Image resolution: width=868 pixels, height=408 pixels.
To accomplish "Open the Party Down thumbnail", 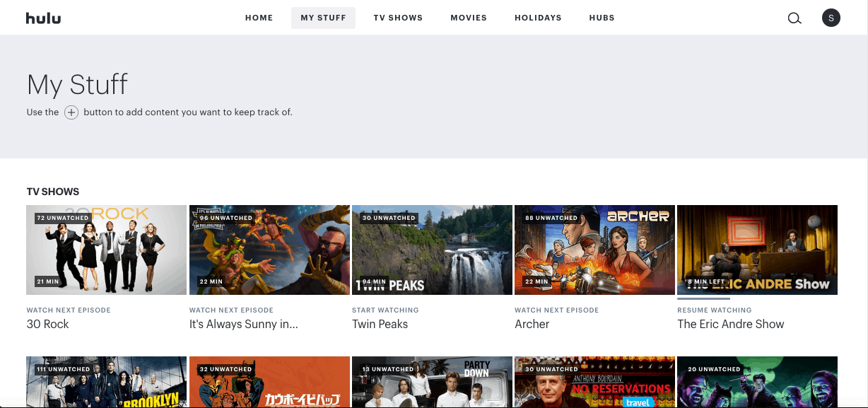I will 432,382.
